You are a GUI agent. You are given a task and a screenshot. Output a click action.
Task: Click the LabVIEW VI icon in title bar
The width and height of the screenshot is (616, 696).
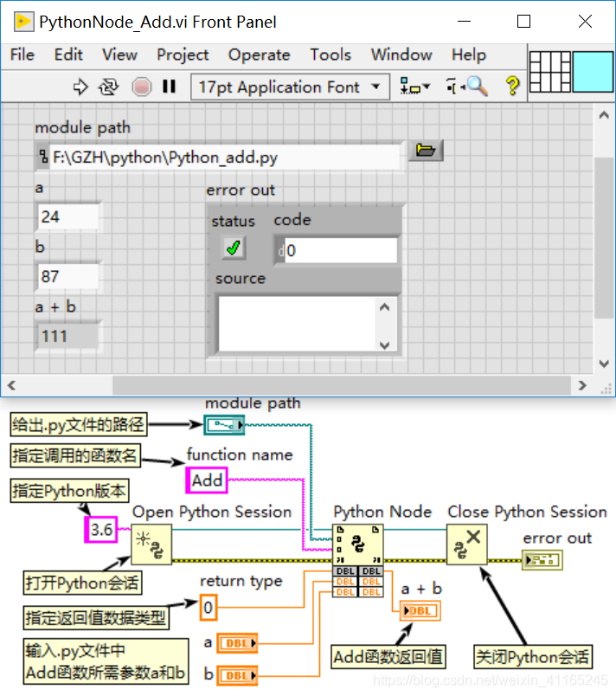23,22
